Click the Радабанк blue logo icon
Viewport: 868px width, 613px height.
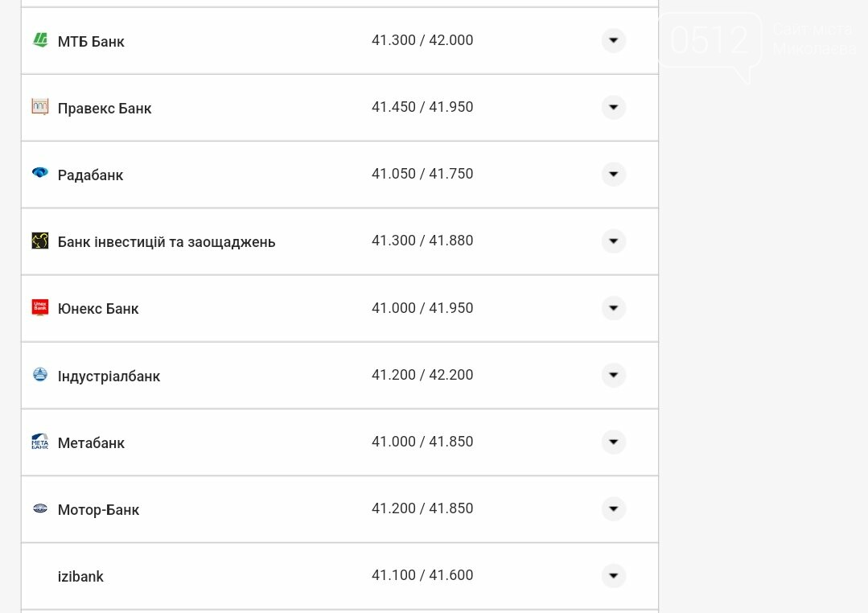pyautogui.click(x=40, y=173)
